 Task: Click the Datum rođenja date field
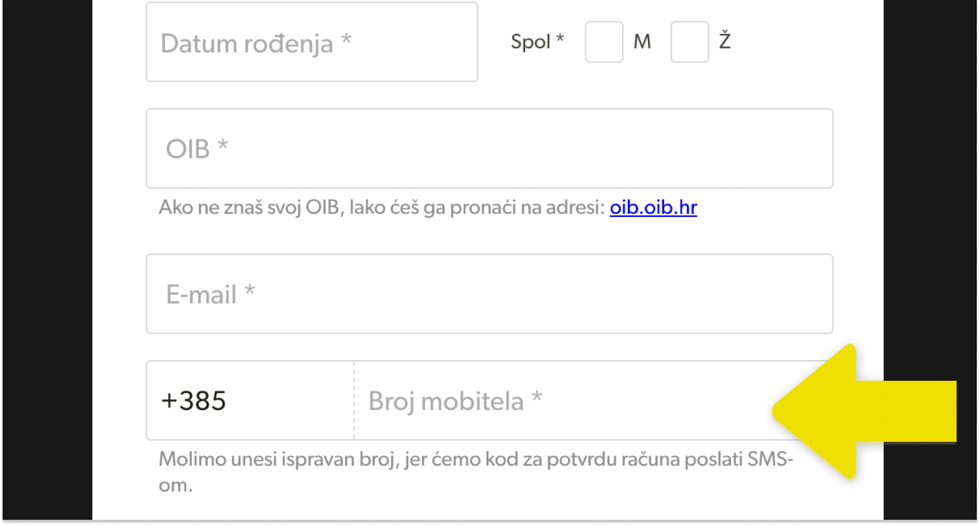click(312, 42)
